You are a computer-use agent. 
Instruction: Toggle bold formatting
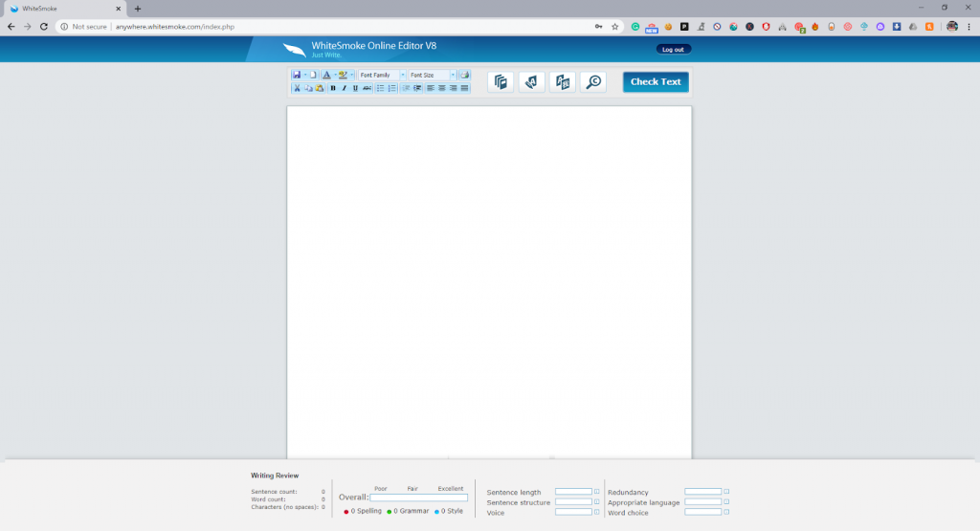[333, 88]
